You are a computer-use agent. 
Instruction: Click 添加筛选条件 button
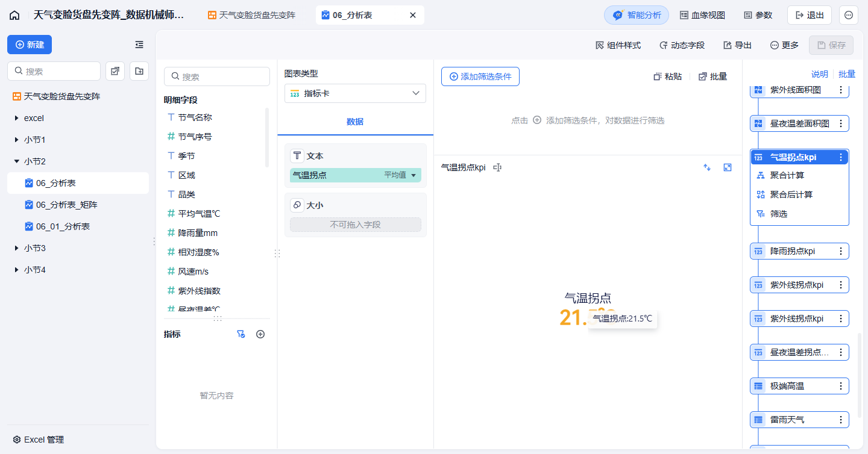[480, 76]
